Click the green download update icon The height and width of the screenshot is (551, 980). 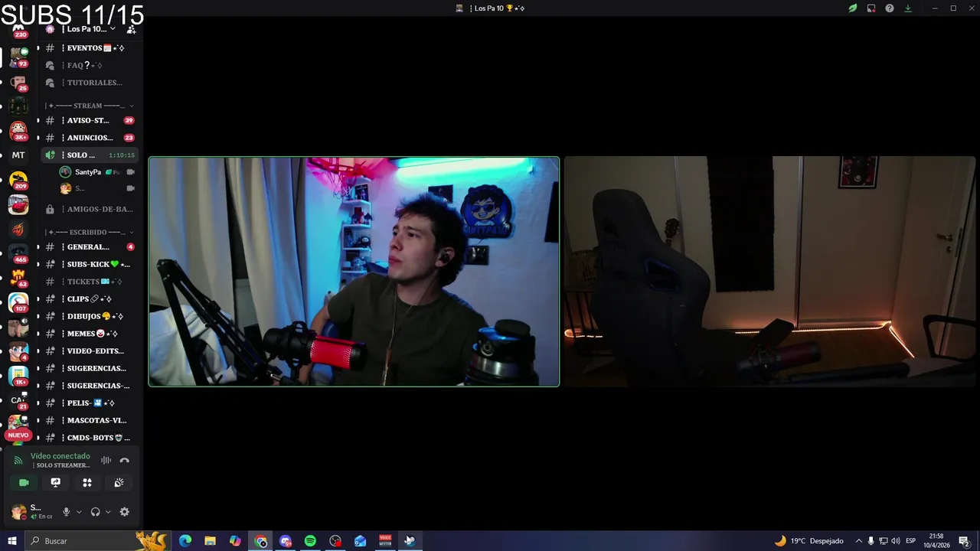click(x=908, y=8)
